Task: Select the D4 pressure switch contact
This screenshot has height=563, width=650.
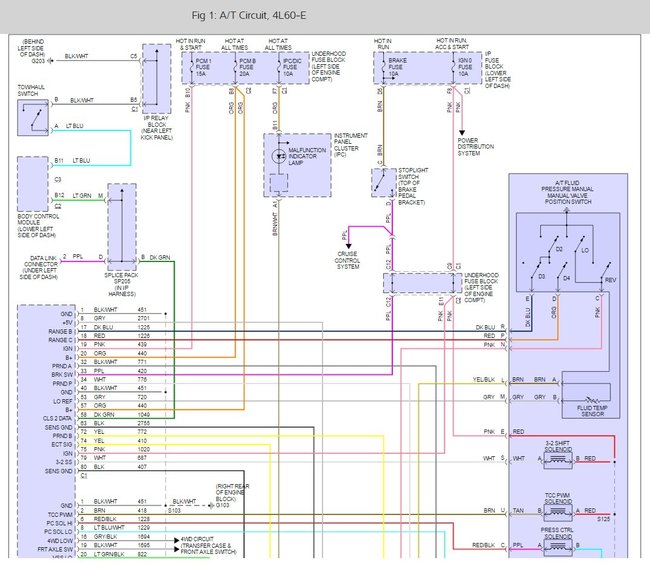Action: pos(562,272)
